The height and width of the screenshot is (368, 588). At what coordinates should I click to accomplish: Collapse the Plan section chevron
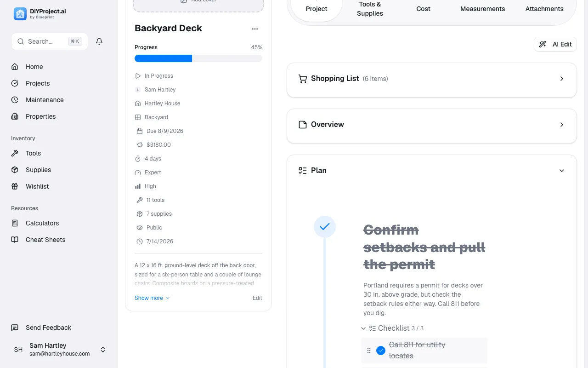[562, 171]
